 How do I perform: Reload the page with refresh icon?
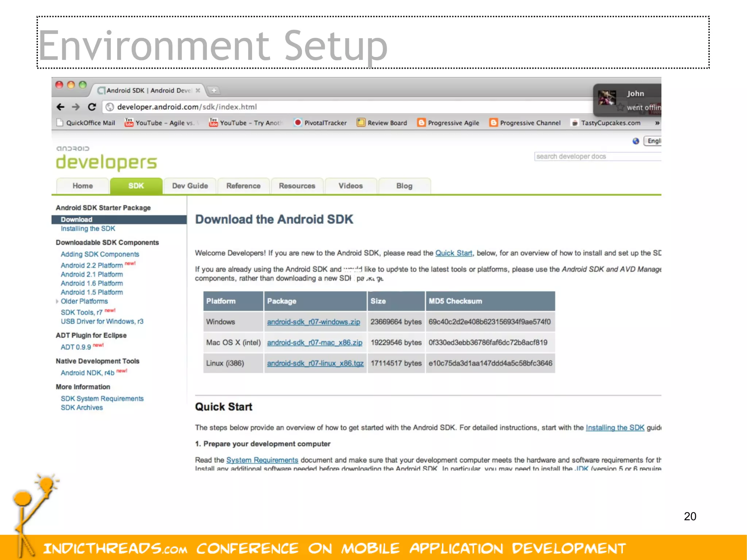tap(92, 107)
